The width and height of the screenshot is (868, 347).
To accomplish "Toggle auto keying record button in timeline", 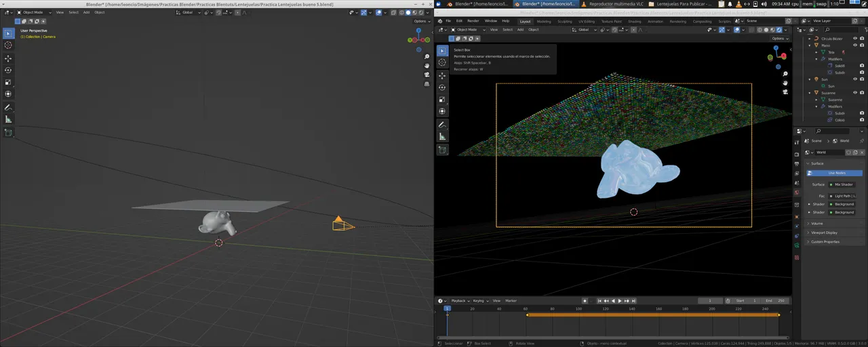I will point(585,301).
